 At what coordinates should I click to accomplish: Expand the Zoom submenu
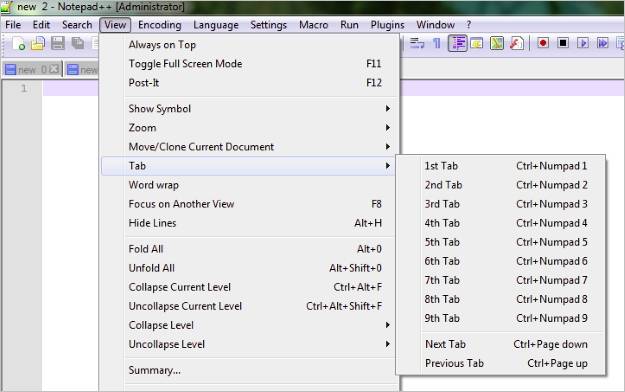(248, 128)
